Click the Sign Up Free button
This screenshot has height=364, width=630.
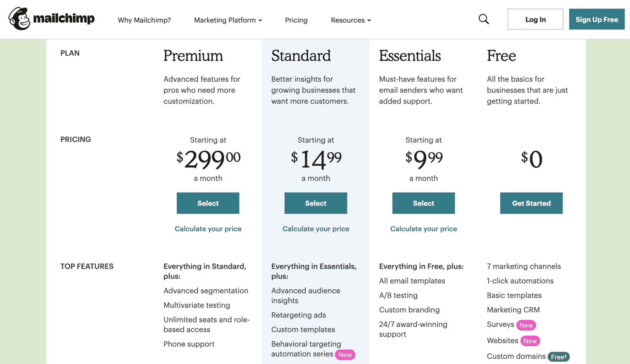(x=597, y=20)
